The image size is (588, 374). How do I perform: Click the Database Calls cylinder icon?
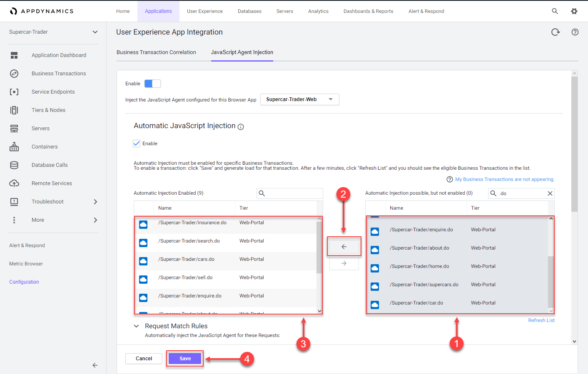coord(14,165)
